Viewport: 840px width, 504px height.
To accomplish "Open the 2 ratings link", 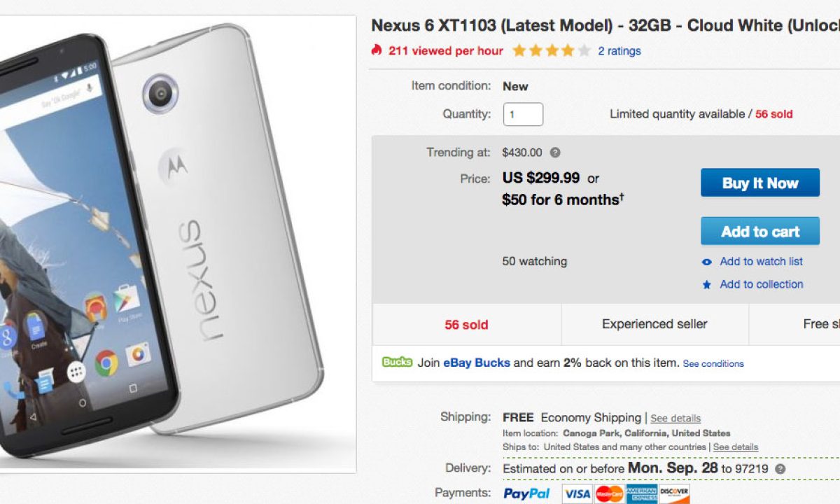I will (x=619, y=50).
